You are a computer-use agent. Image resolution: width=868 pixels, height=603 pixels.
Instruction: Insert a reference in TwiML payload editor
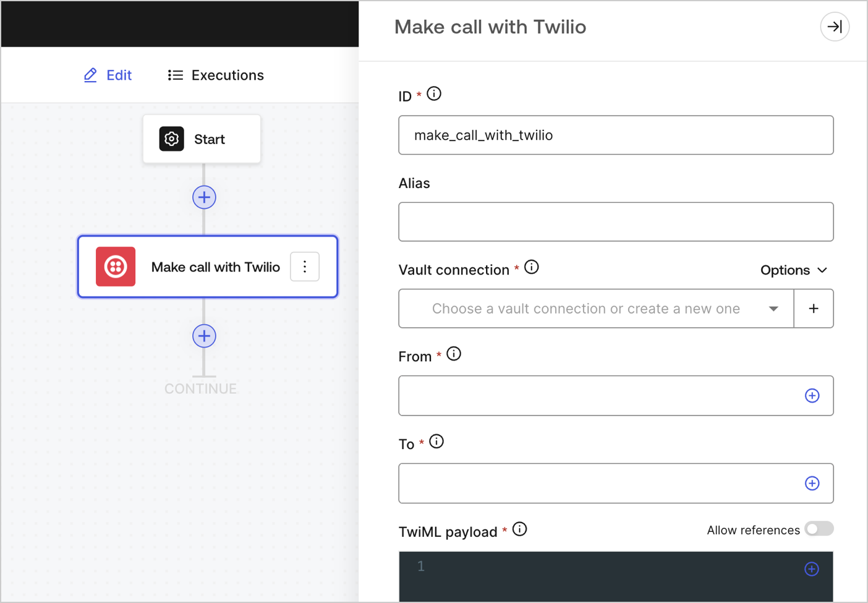click(x=812, y=569)
